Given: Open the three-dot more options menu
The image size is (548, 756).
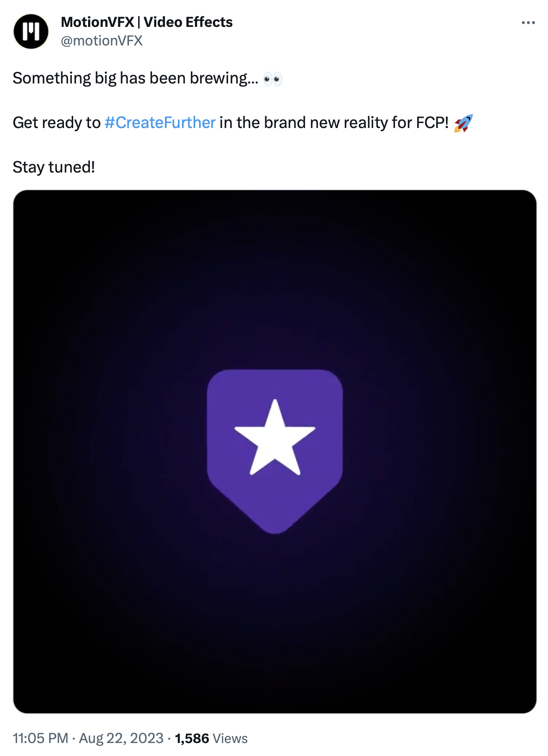Looking at the screenshot, I should point(528,23).
